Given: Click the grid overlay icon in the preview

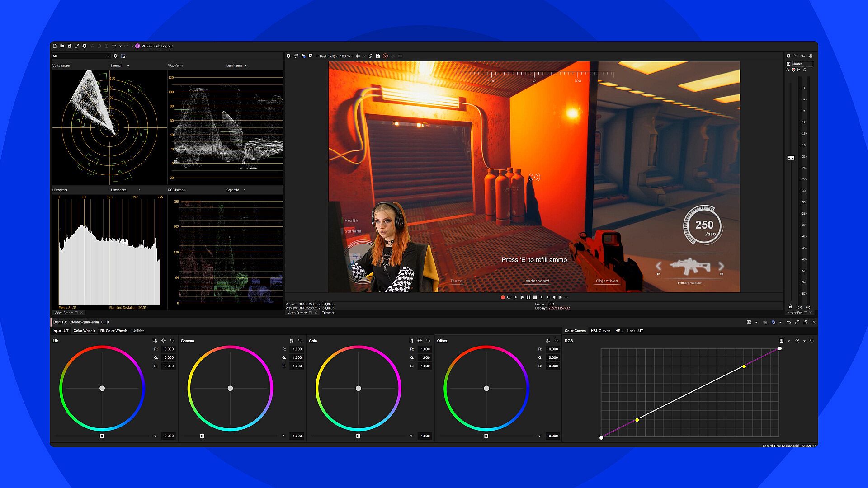Looking at the screenshot, I should click(358, 56).
